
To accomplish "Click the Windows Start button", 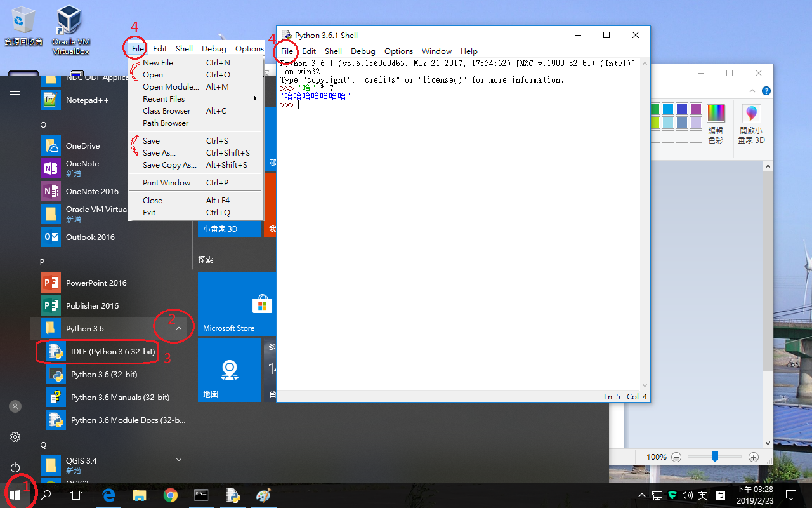I will [x=15, y=495].
